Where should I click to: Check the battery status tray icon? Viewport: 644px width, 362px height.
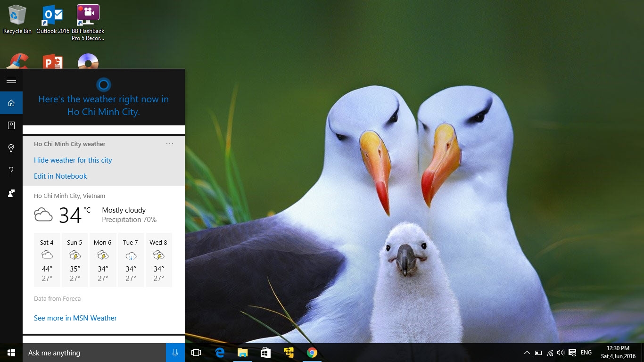tap(539, 353)
